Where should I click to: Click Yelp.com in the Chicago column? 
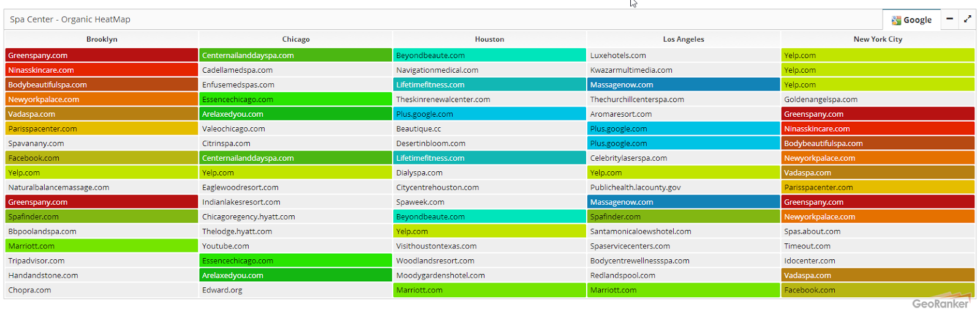tap(296, 172)
